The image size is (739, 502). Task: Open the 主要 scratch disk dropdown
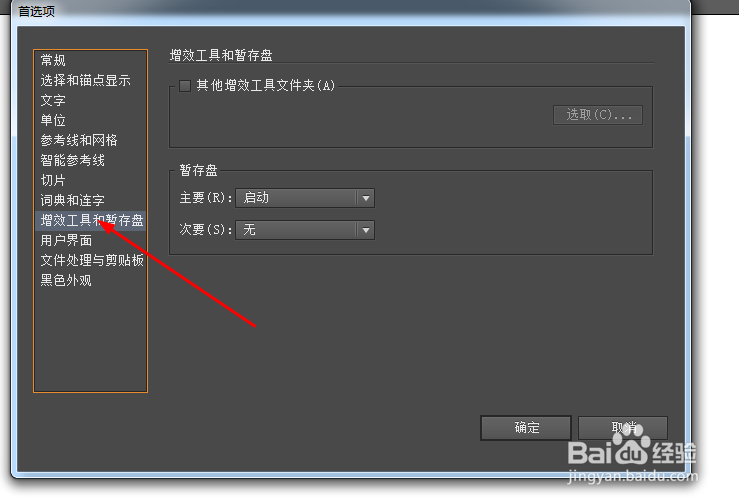pos(305,198)
